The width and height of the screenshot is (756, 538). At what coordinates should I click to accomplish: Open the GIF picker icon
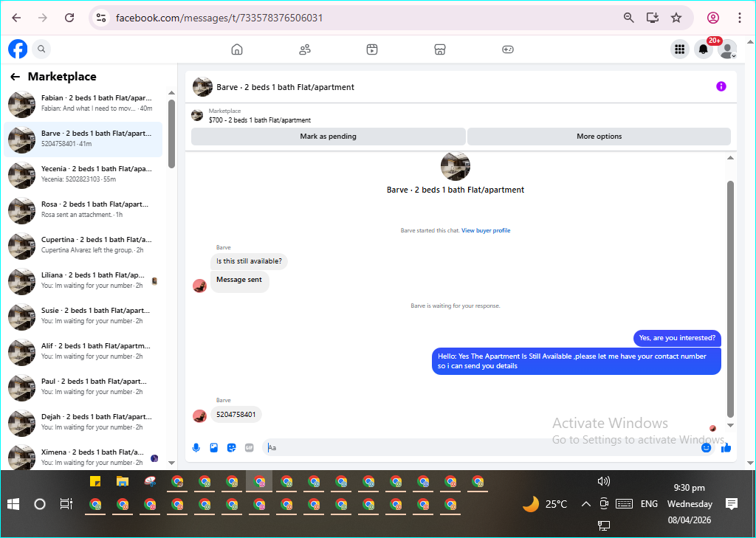(250, 448)
